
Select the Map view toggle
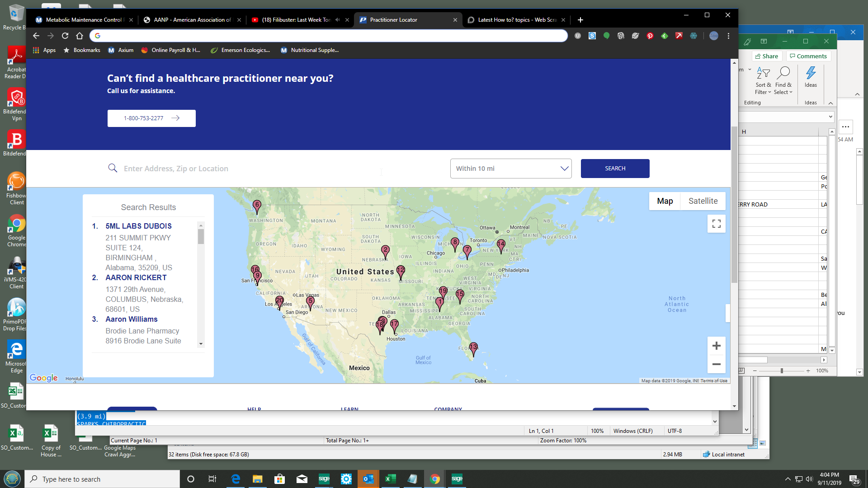pos(665,201)
